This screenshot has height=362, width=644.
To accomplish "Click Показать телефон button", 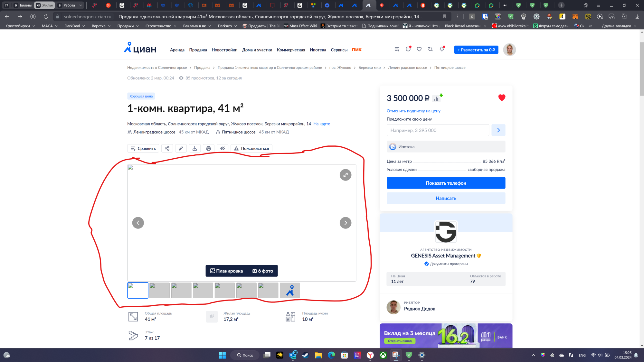I will 446,183.
